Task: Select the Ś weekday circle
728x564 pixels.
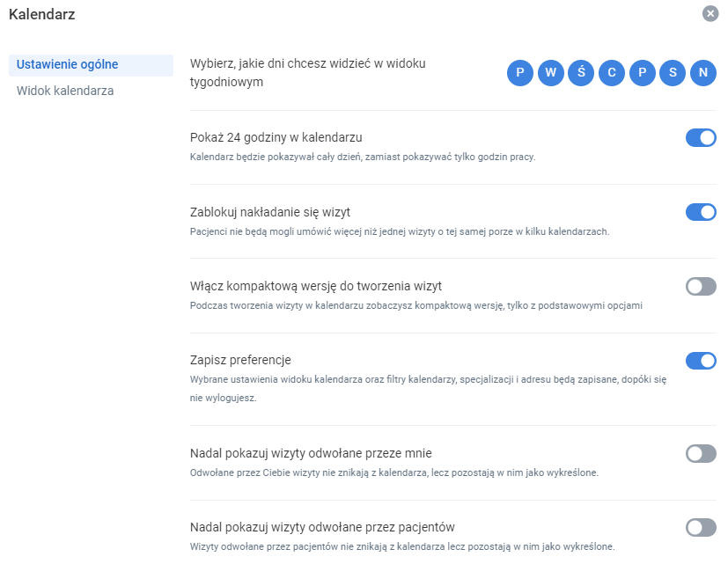Action: (580, 73)
